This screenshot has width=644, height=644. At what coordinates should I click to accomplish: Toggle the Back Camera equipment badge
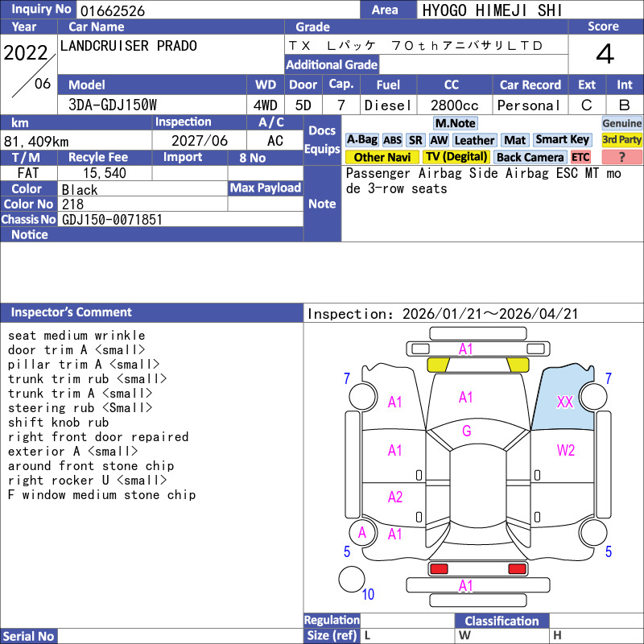tap(530, 158)
